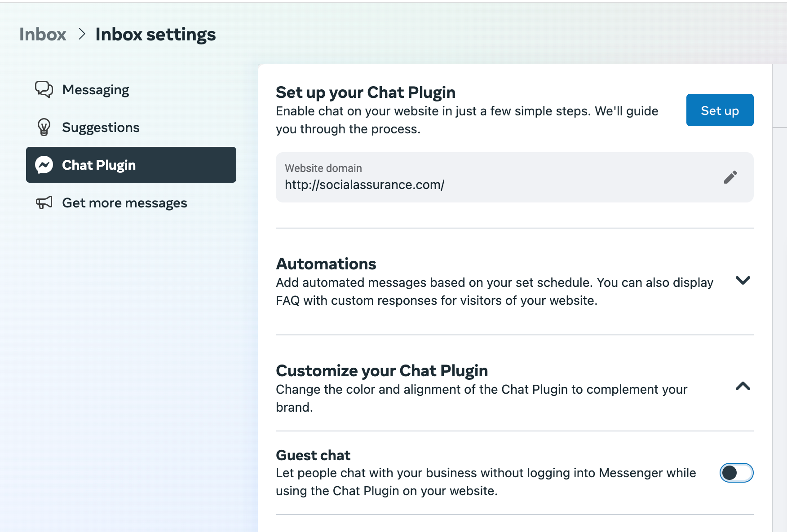Click the Messaging speech bubbles icon
The image size is (787, 532).
click(x=44, y=89)
